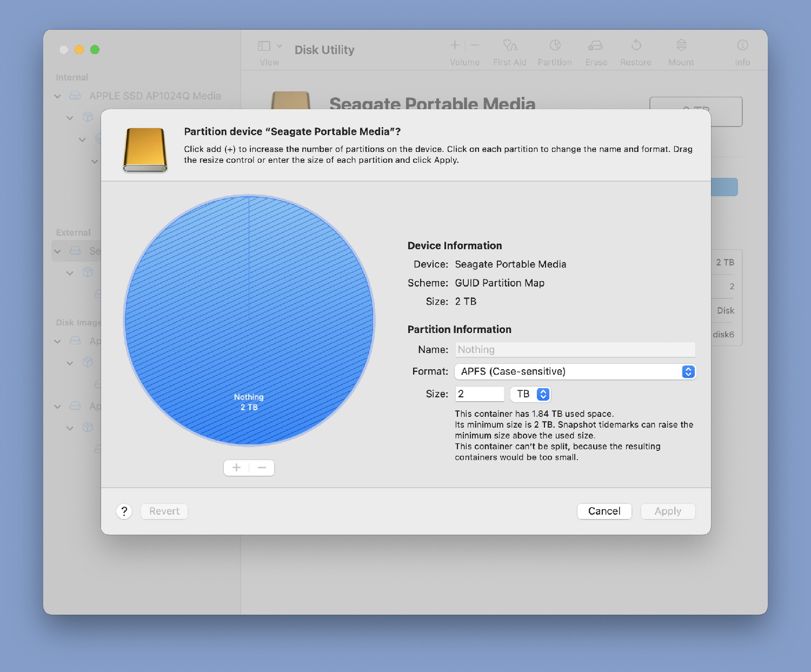The width and height of the screenshot is (811, 672).
Task: Click the cube icon under second disk image
Action: [x=88, y=427]
